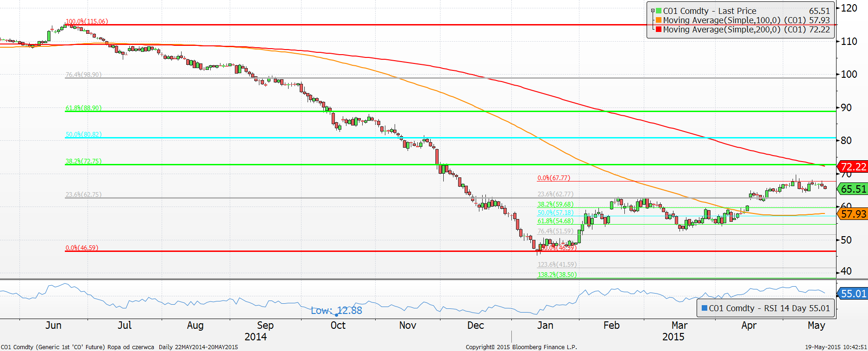
Task: Select the 100.0%(115.06) Fibonacci label
Action: coord(87,21)
